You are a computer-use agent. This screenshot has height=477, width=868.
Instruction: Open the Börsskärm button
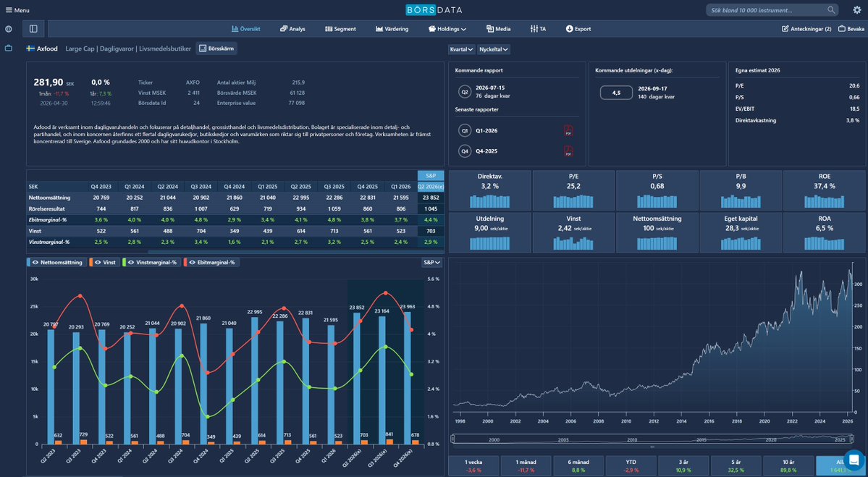click(216, 48)
